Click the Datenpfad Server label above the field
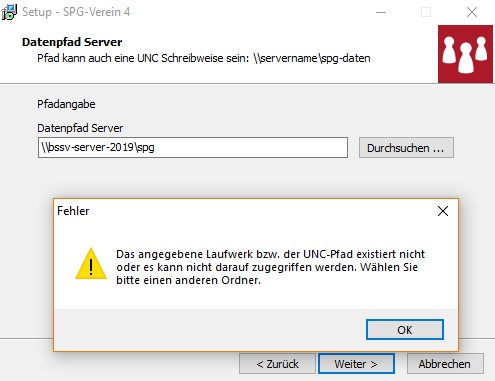This screenshot has height=381, width=495. [80, 128]
